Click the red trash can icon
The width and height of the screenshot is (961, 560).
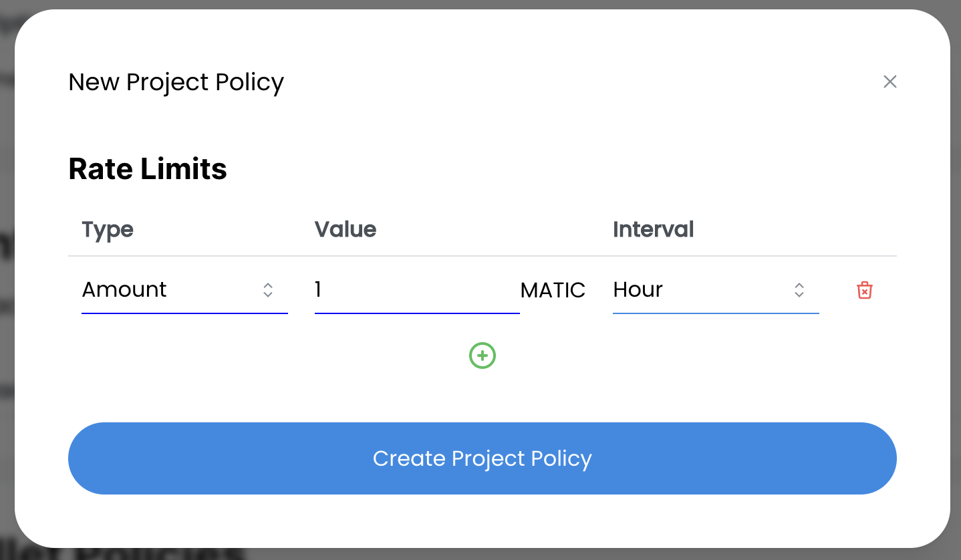coord(864,290)
